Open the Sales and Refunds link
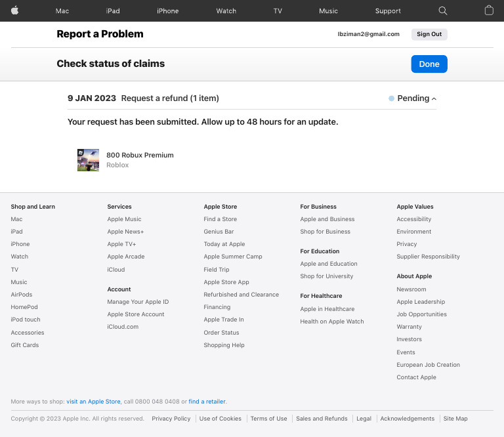This screenshot has width=504, height=437. point(322,419)
